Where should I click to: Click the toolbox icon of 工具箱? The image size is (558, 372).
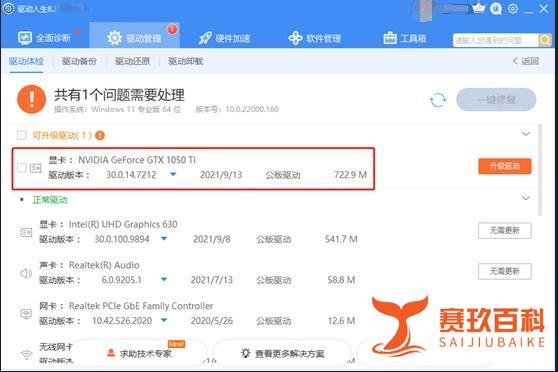tap(390, 38)
